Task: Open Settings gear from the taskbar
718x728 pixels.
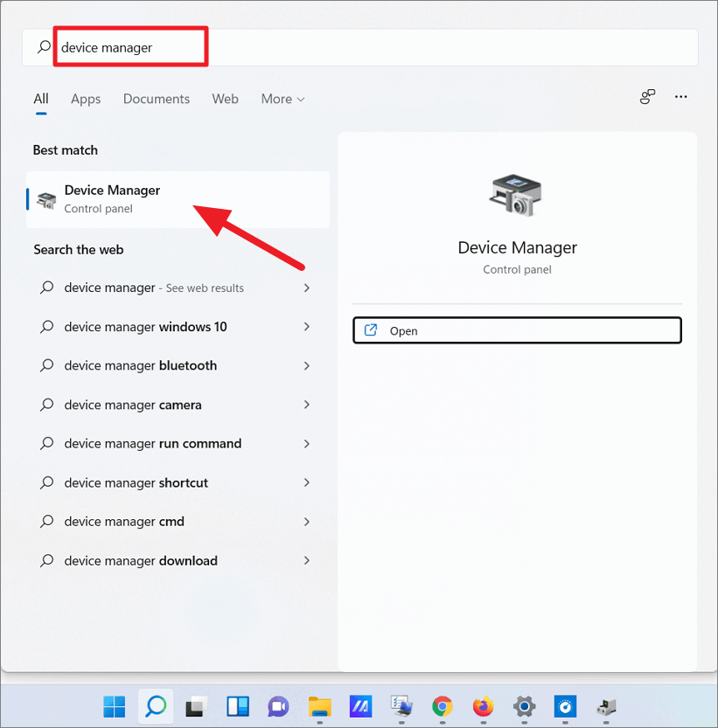Action: [523, 707]
